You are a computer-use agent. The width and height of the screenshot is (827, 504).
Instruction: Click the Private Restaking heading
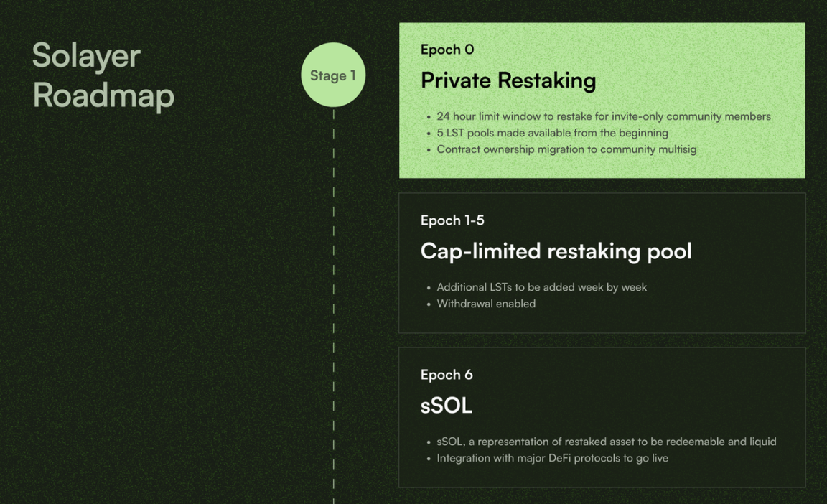click(508, 80)
